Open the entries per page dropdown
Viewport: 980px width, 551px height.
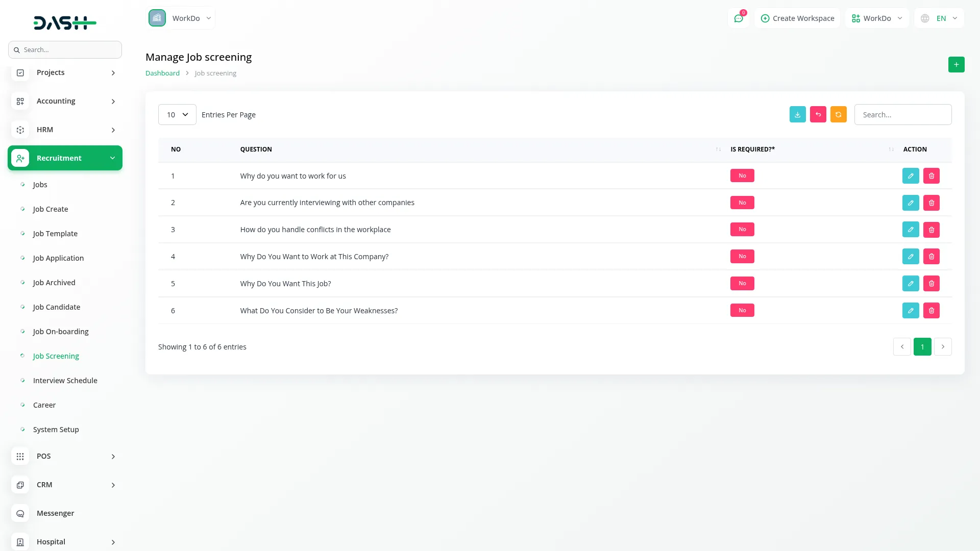tap(177, 115)
